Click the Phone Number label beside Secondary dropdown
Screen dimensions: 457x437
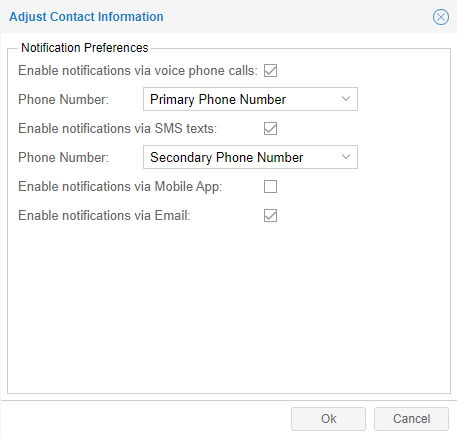point(64,157)
